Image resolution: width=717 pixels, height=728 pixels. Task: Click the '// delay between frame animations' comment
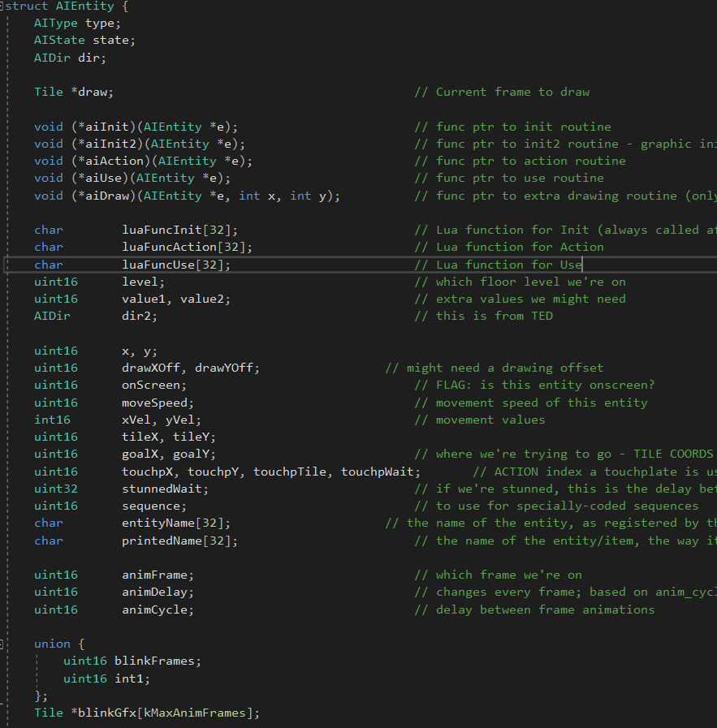point(535,610)
